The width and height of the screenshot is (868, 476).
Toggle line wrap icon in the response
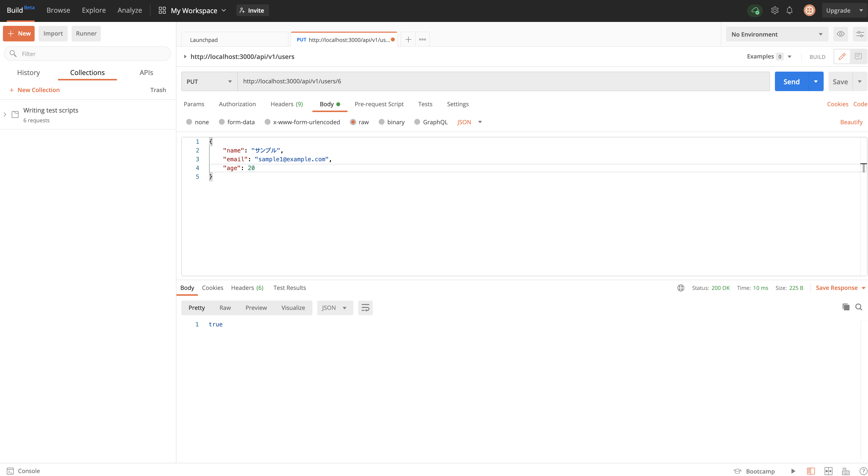point(365,308)
